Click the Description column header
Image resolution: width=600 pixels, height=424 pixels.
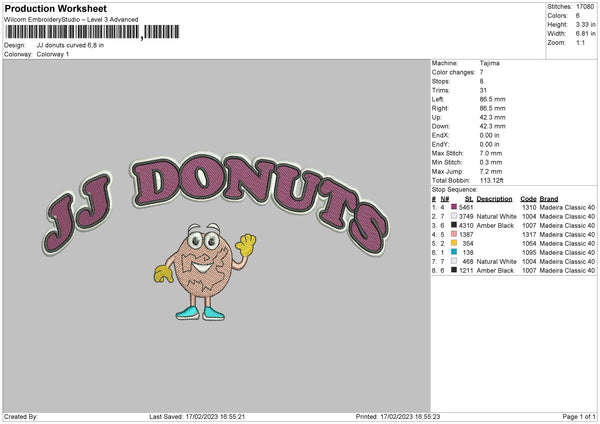pos(494,199)
